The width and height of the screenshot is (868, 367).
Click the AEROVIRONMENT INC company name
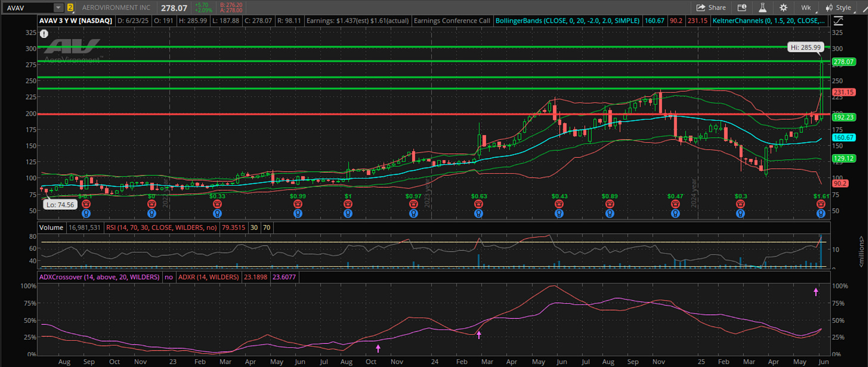pos(116,8)
